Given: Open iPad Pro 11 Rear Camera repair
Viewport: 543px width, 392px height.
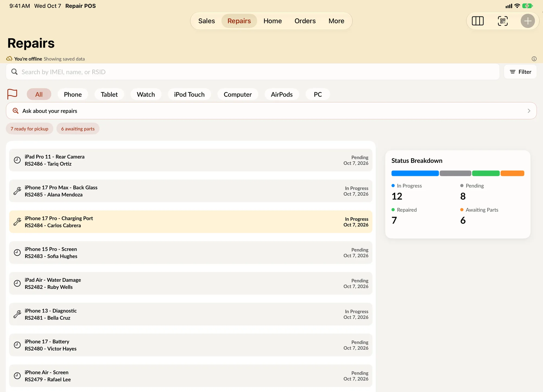Looking at the screenshot, I should pos(191,160).
